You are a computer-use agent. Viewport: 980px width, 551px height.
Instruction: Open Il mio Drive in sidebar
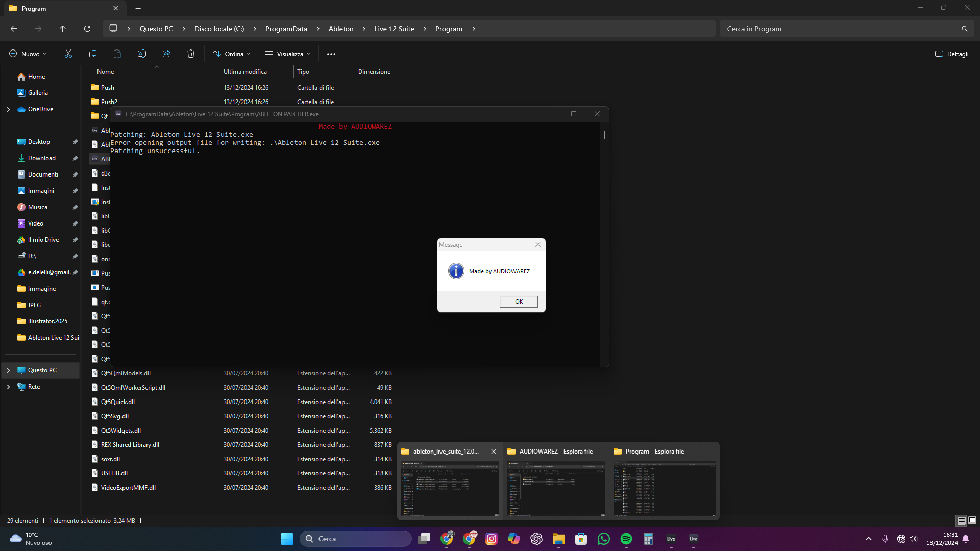(43, 240)
